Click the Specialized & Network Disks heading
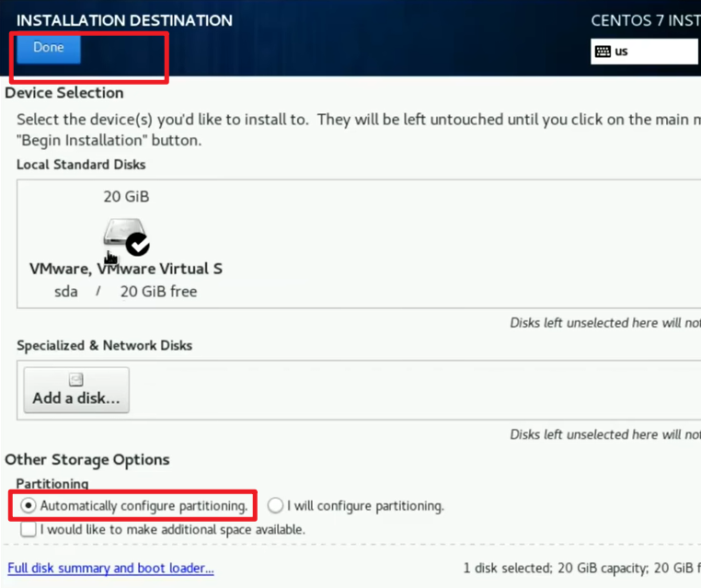 (x=104, y=345)
